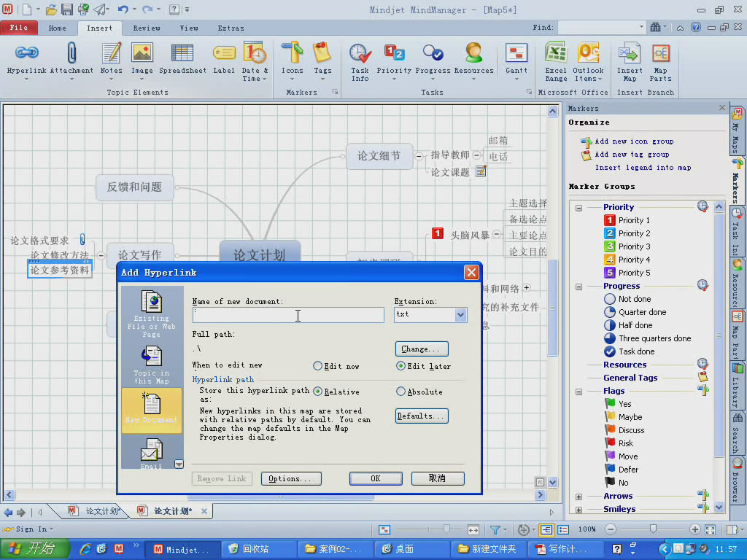Collapse the Progress marker group
The image size is (747, 560).
[x=578, y=287]
